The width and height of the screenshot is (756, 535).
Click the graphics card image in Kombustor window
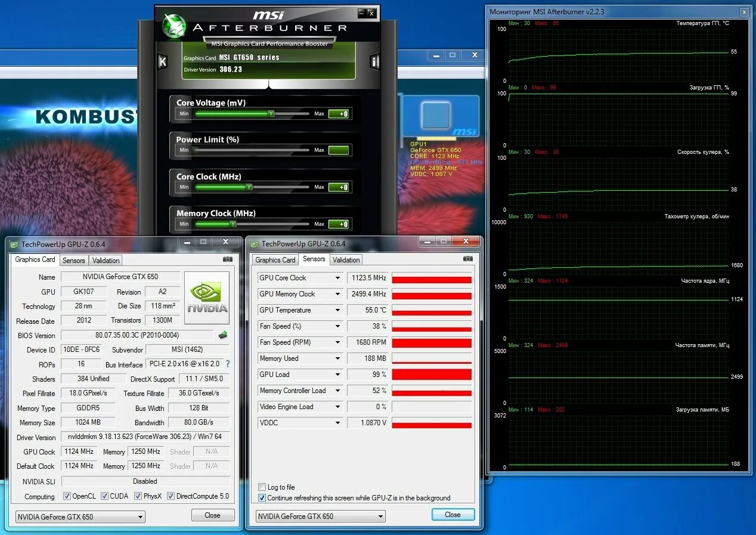coord(441,117)
